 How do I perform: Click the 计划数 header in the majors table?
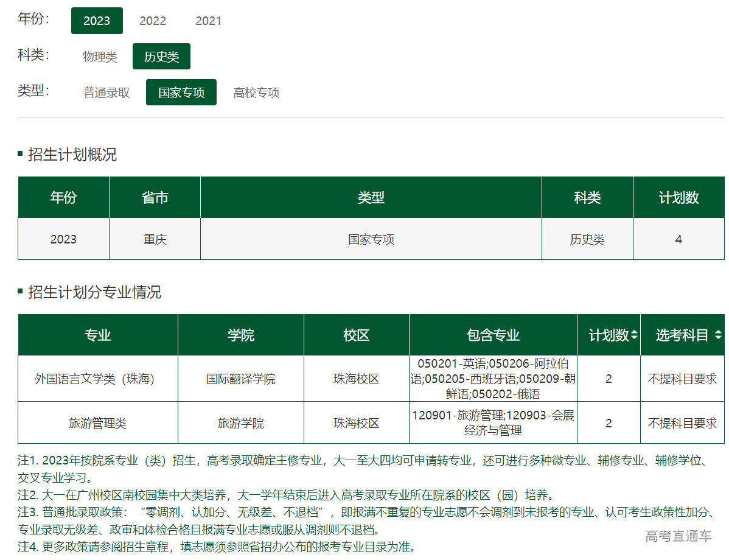[609, 335]
